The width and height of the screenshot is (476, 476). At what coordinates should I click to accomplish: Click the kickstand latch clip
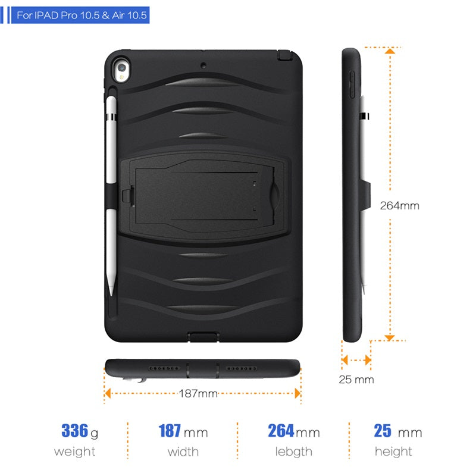pyautogui.click(x=128, y=196)
